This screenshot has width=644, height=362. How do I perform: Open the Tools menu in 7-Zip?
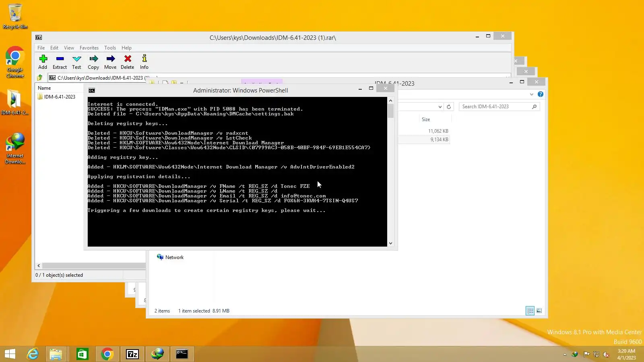(110, 48)
